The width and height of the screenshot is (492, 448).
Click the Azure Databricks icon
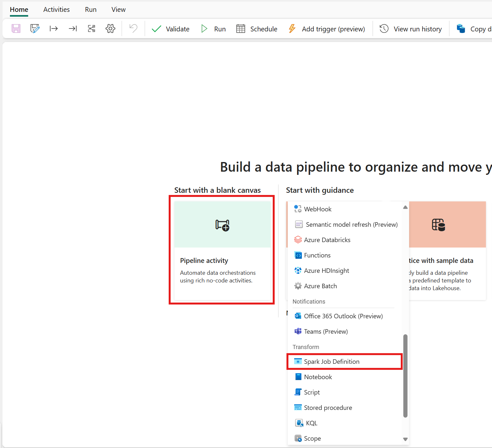[x=298, y=240]
